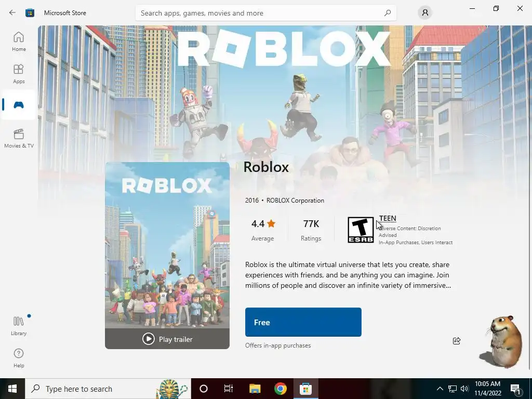Open the notification center icon
532x399 pixels.
click(515, 389)
